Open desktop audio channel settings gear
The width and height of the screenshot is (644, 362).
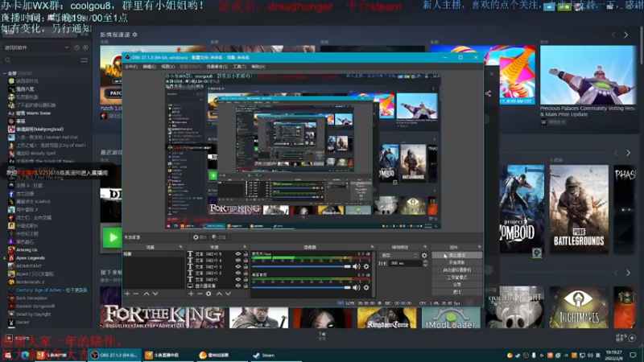tap(366, 288)
